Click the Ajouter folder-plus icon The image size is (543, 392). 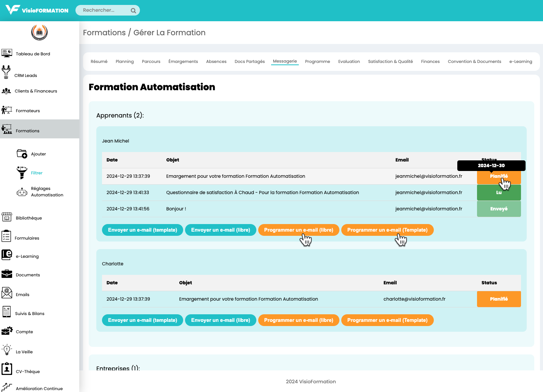coord(22,154)
